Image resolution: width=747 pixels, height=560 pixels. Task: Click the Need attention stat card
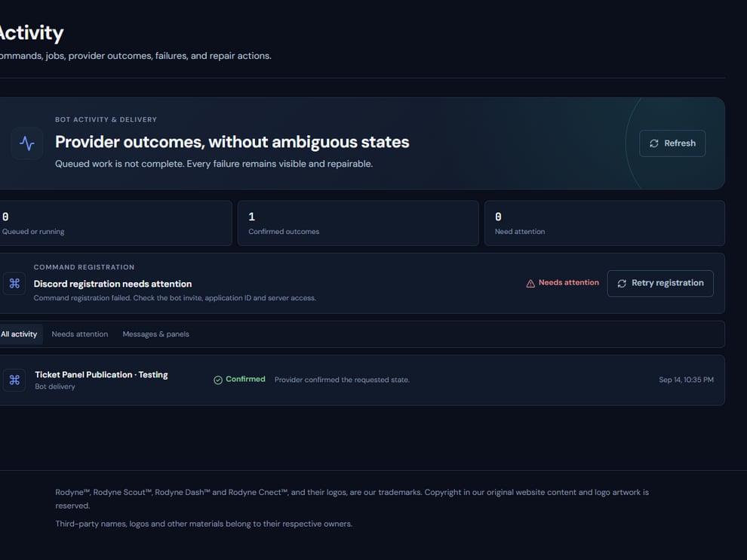pyautogui.click(x=604, y=223)
